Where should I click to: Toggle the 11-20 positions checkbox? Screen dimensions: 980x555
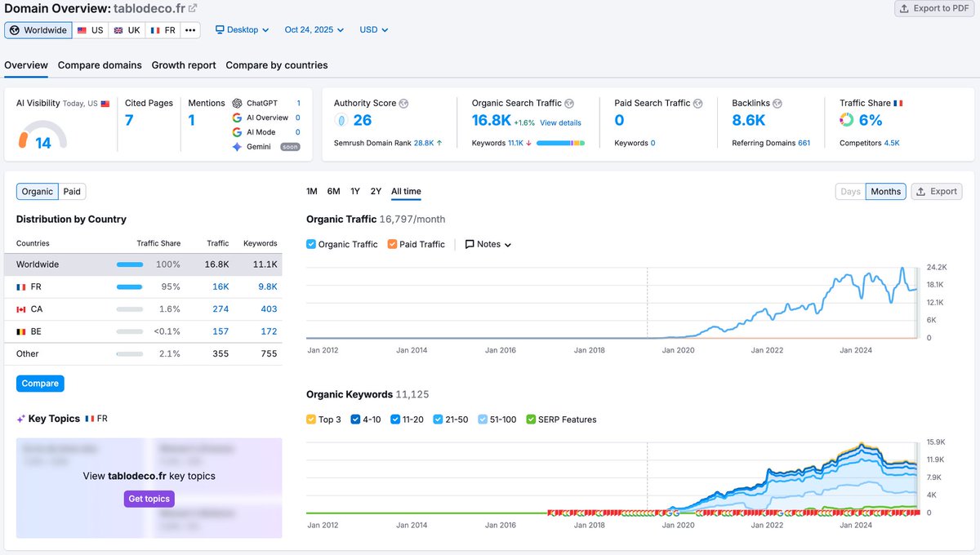395,420
